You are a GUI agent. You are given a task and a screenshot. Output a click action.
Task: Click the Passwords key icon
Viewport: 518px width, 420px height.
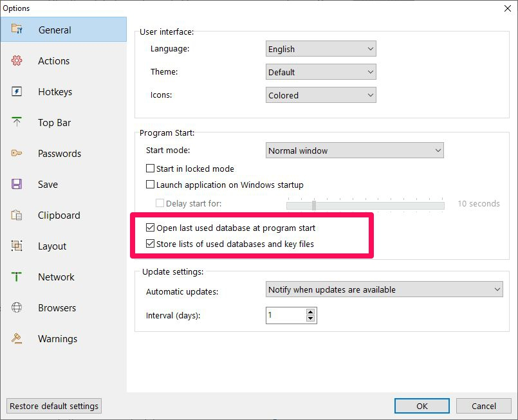tap(17, 153)
